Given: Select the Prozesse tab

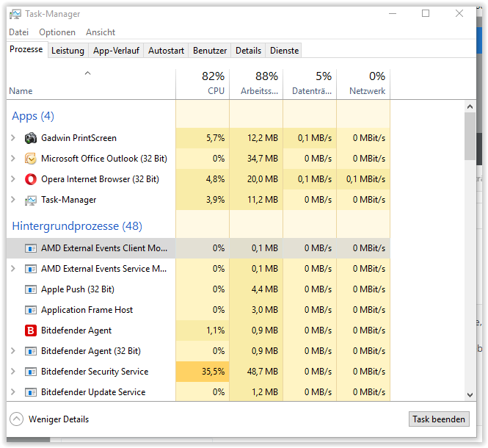Looking at the screenshot, I should pos(26,49).
